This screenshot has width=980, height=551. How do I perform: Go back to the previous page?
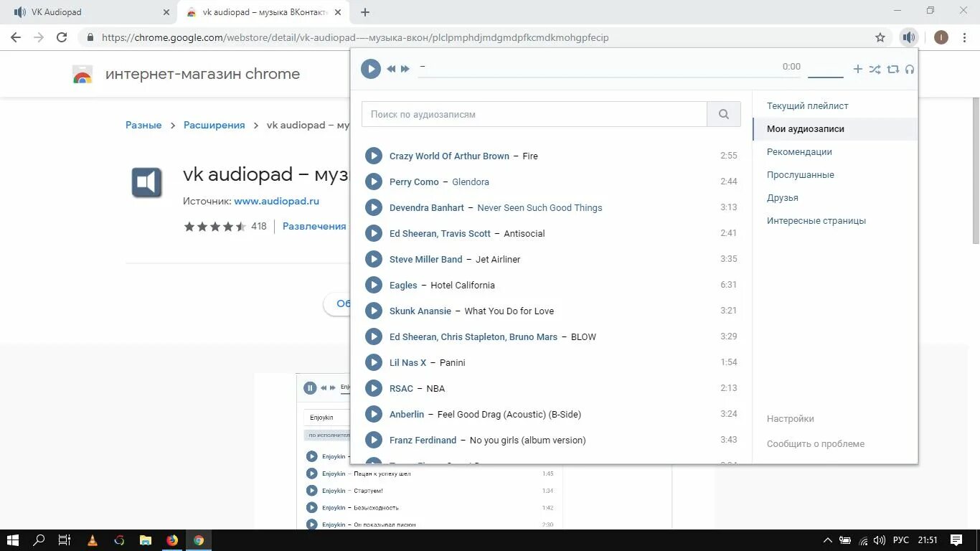coord(16,37)
